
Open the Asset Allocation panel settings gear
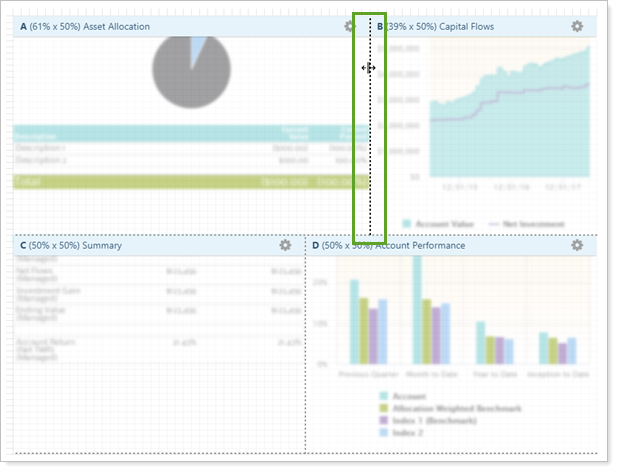pyautogui.click(x=349, y=27)
